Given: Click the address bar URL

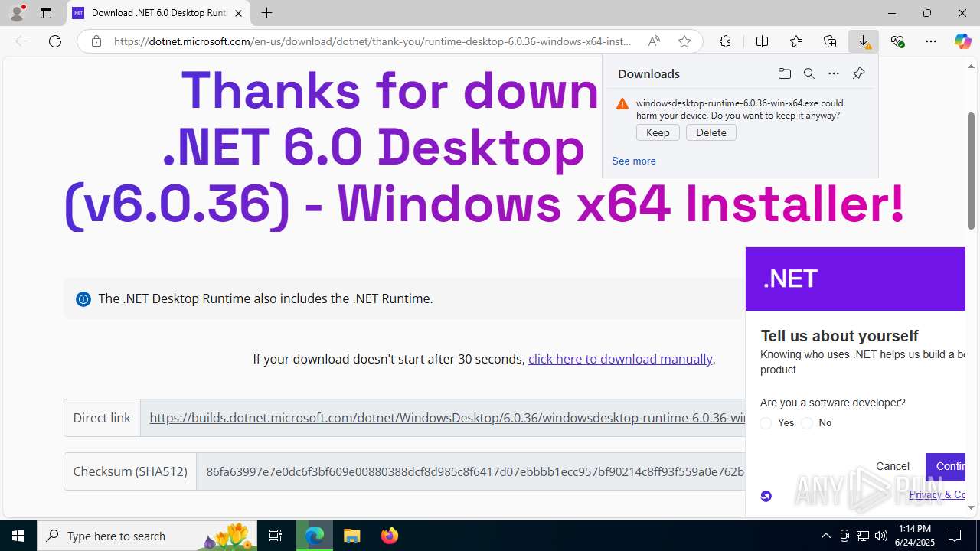Looking at the screenshot, I should [373, 41].
